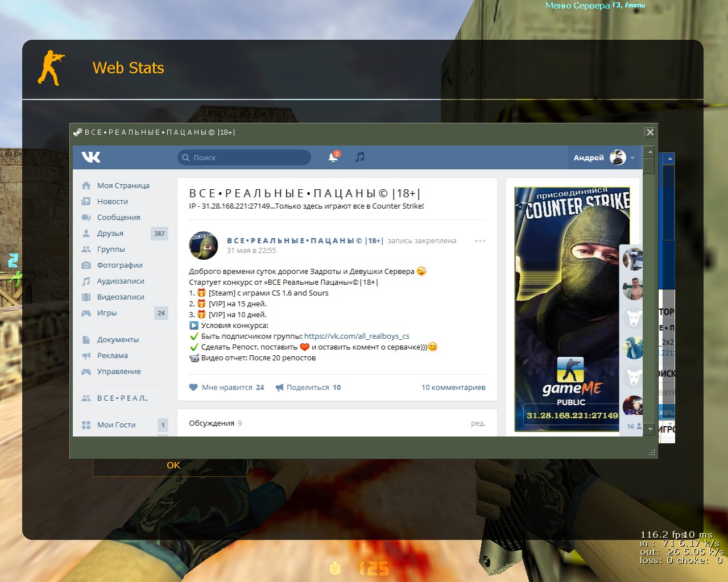This screenshot has width=728, height=582.
Task: Open Группы in the sidebar
Action: [111, 249]
